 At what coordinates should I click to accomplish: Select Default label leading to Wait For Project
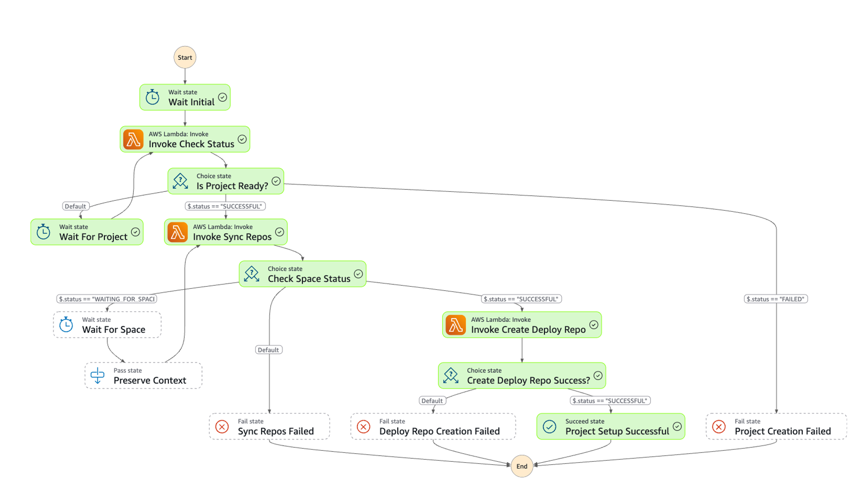[x=75, y=206]
